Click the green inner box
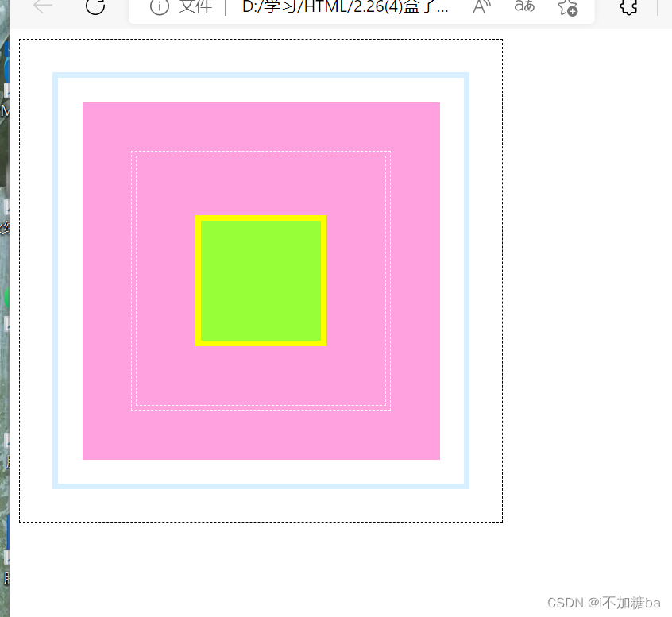The image size is (672, 617). [261, 280]
